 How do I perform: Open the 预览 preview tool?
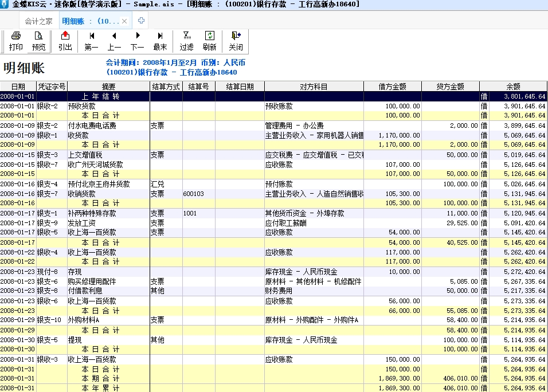click(38, 41)
